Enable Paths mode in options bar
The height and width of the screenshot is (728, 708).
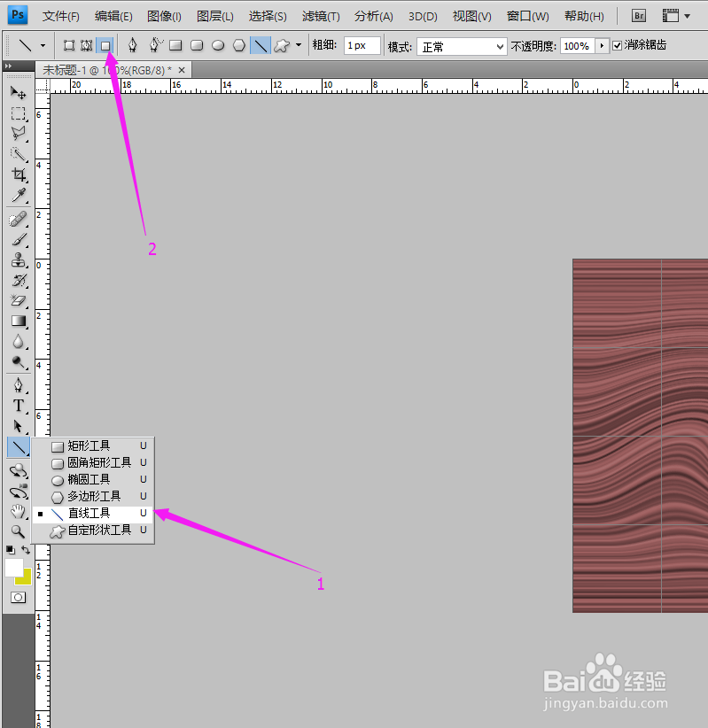pos(87,45)
